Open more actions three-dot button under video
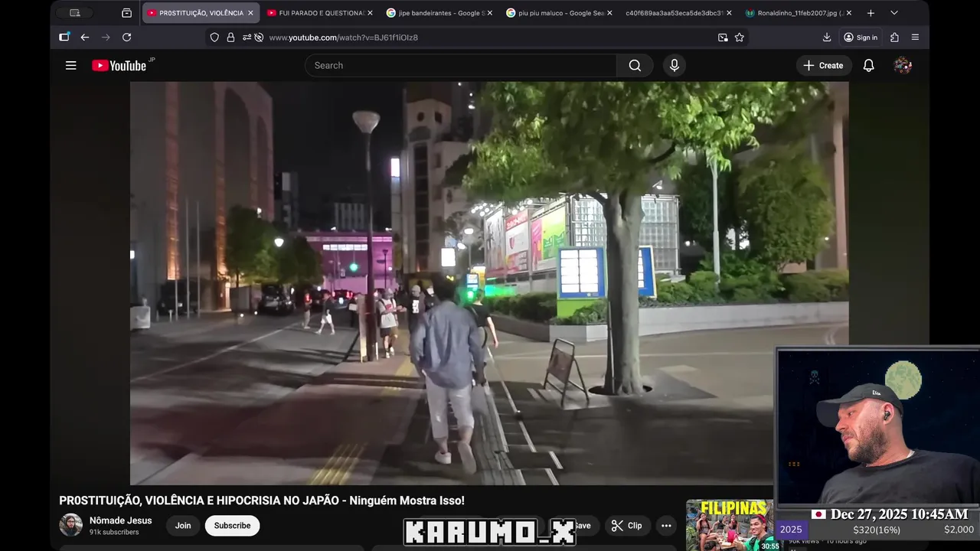The width and height of the screenshot is (980, 551). 666,526
